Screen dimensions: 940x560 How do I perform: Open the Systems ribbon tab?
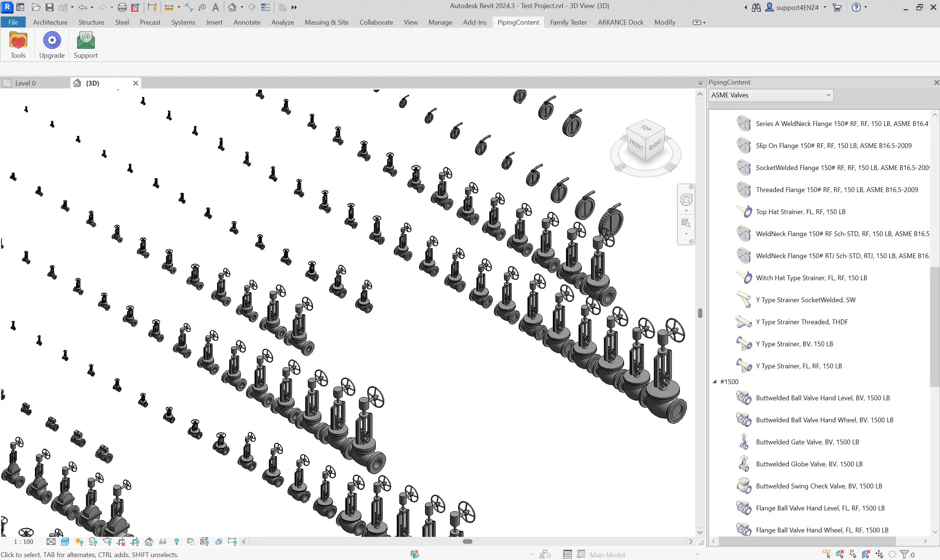click(183, 22)
